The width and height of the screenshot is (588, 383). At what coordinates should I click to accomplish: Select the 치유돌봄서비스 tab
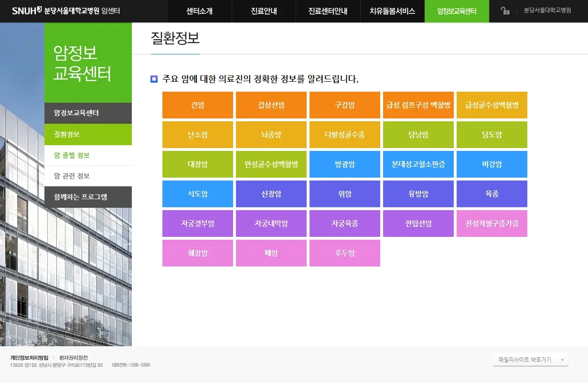click(x=392, y=11)
